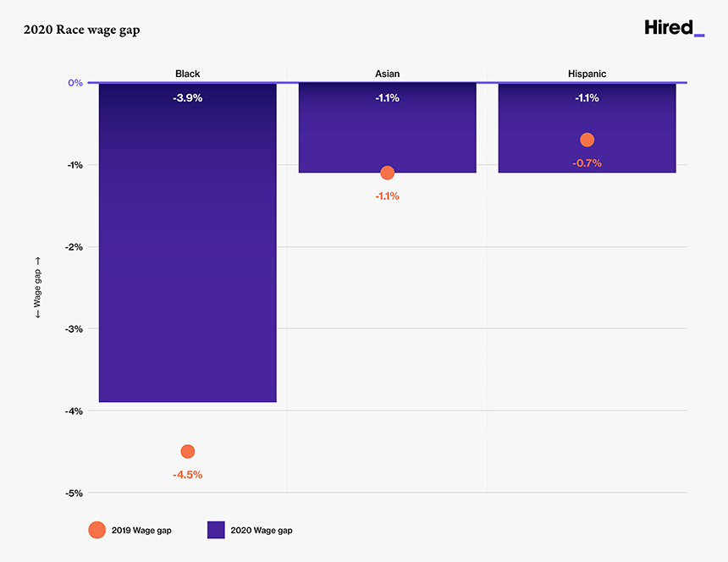
Task: Click the purple 2020 legend square
Action: coord(216,530)
